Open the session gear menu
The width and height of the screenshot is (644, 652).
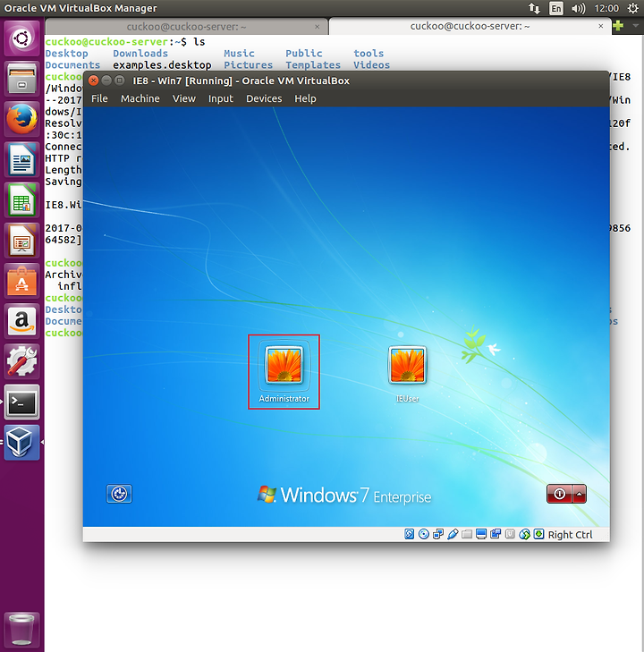632,8
